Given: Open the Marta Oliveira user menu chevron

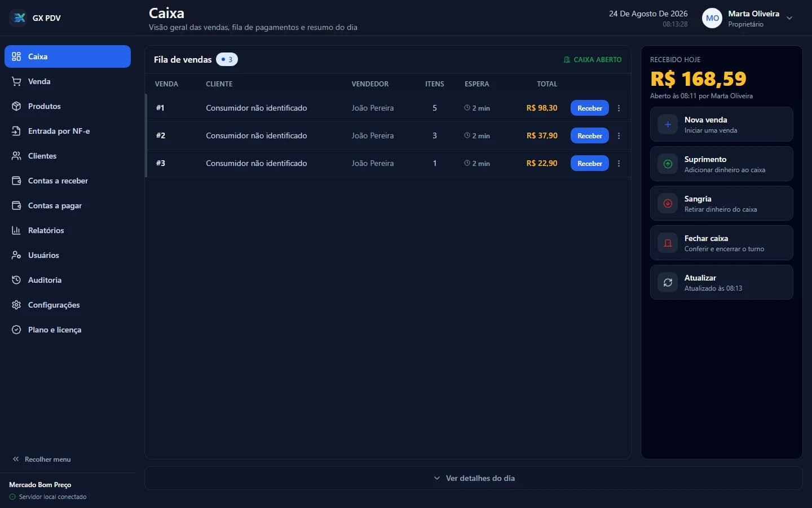Looking at the screenshot, I should click(x=789, y=18).
